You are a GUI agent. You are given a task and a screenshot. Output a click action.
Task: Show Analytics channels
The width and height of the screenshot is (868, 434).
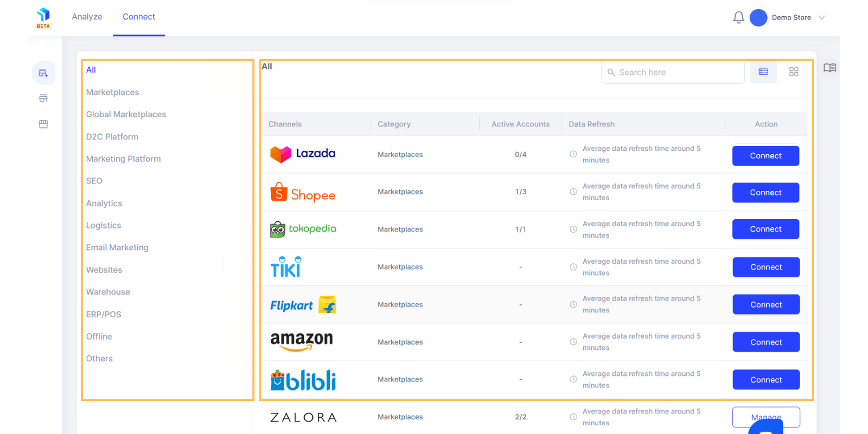(x=104, y=203)
